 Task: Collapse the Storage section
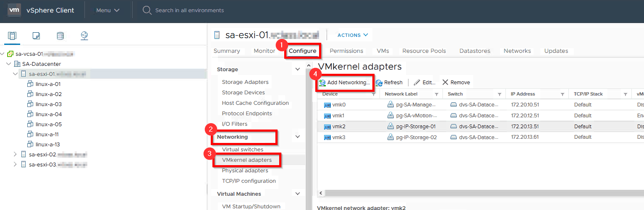coord(298,69)
